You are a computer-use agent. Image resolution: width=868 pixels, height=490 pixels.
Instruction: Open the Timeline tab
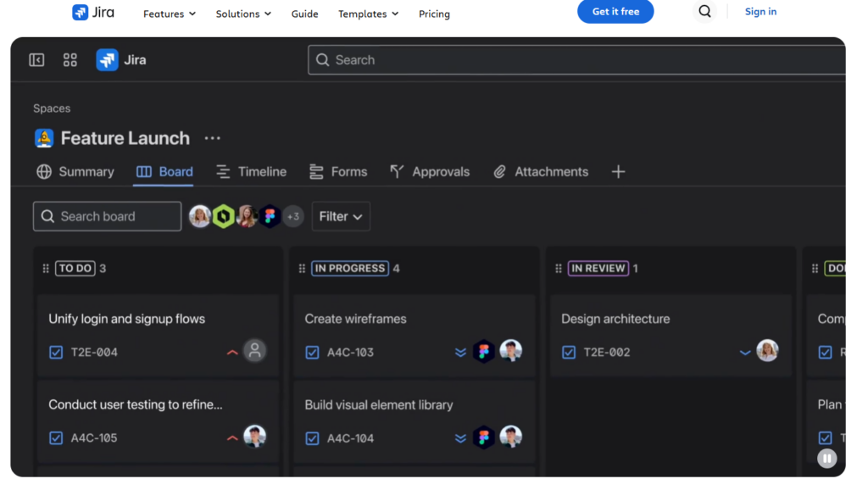click(x=251, y=171)
